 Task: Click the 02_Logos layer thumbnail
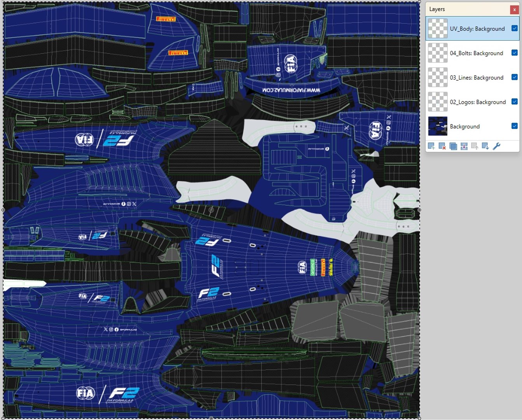tap(438, 101)
